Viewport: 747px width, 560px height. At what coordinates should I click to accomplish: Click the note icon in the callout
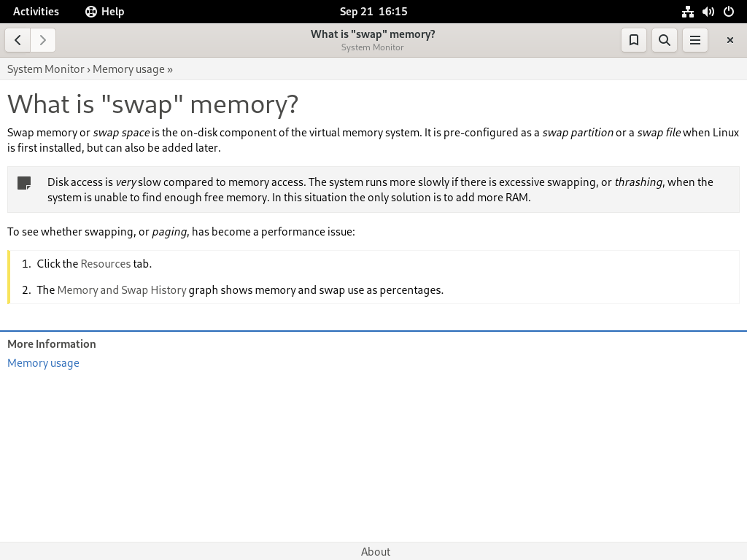coord(24,183)
